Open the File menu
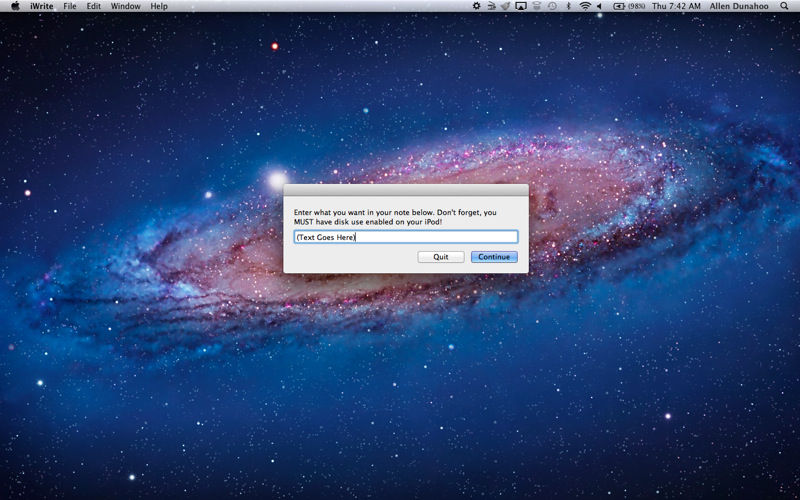 70,6
